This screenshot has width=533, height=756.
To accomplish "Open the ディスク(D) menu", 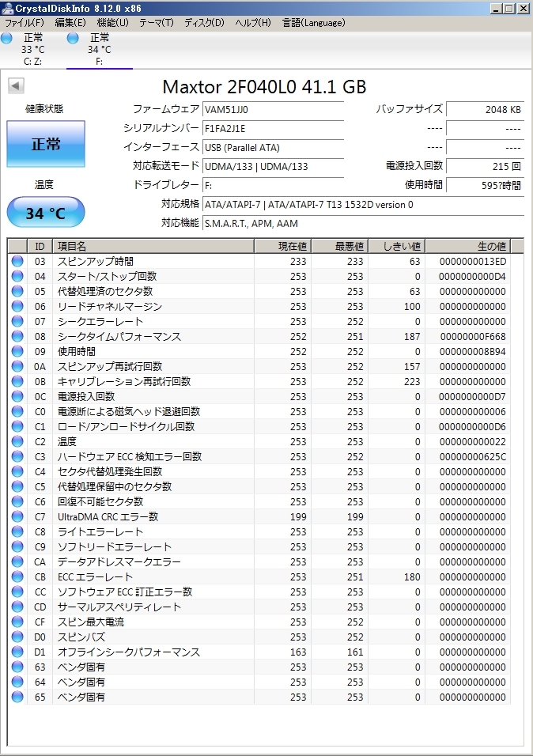I will coord(205,23).
